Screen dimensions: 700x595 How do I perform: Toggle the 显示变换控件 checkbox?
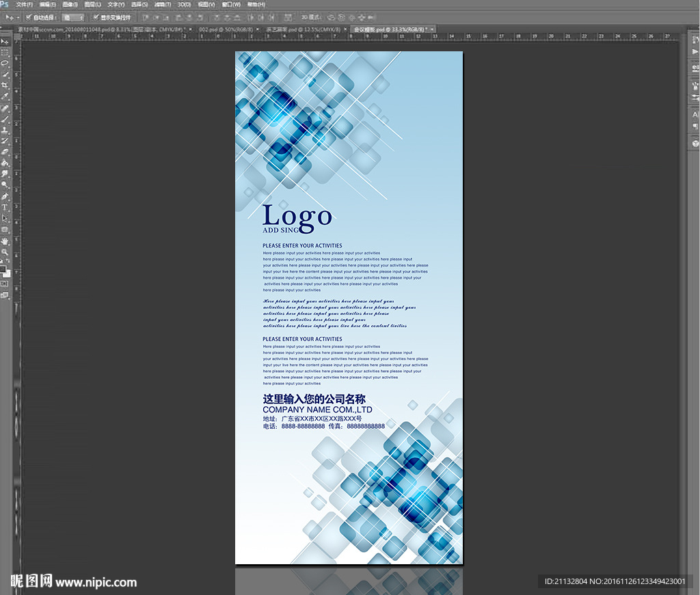click(96, 17)
